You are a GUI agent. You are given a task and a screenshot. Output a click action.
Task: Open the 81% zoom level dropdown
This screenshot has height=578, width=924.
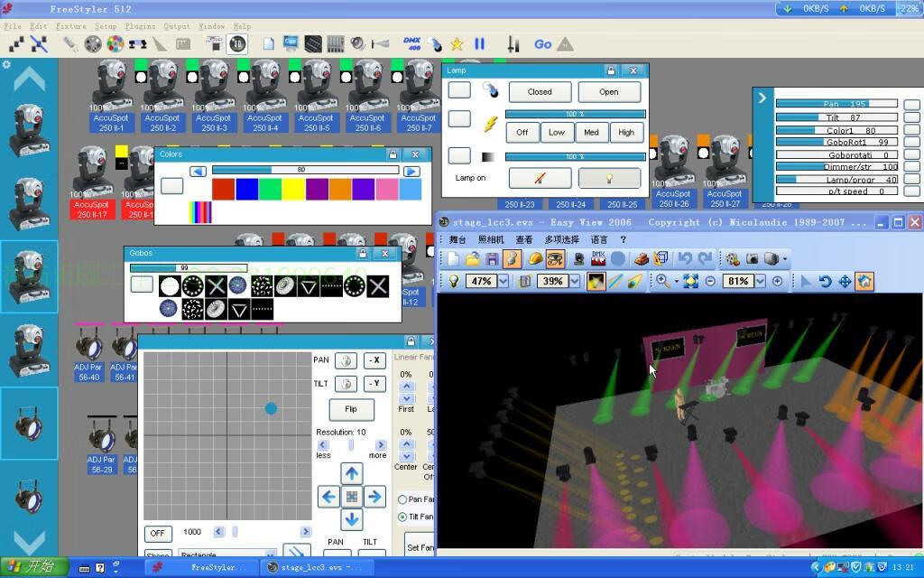(x=760, y=282)
